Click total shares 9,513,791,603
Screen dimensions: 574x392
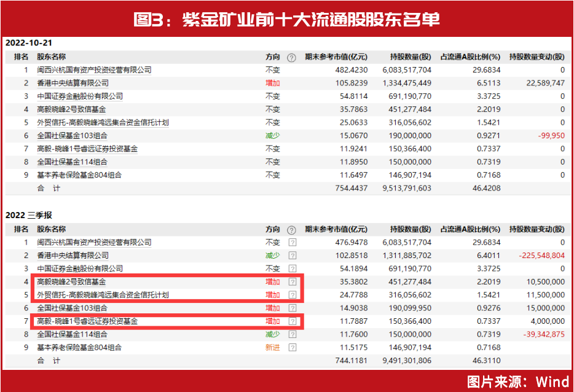407,189
